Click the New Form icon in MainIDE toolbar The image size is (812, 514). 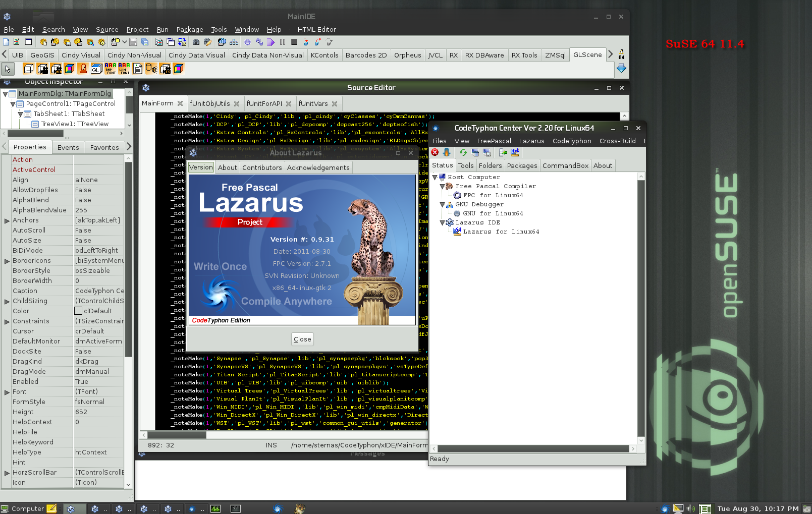(x=29, y=42)
